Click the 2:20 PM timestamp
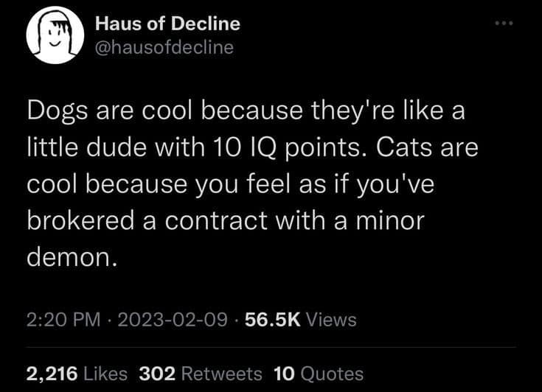Image resolution: width=542 pixels, height=392 pixels. click(63, 320)
